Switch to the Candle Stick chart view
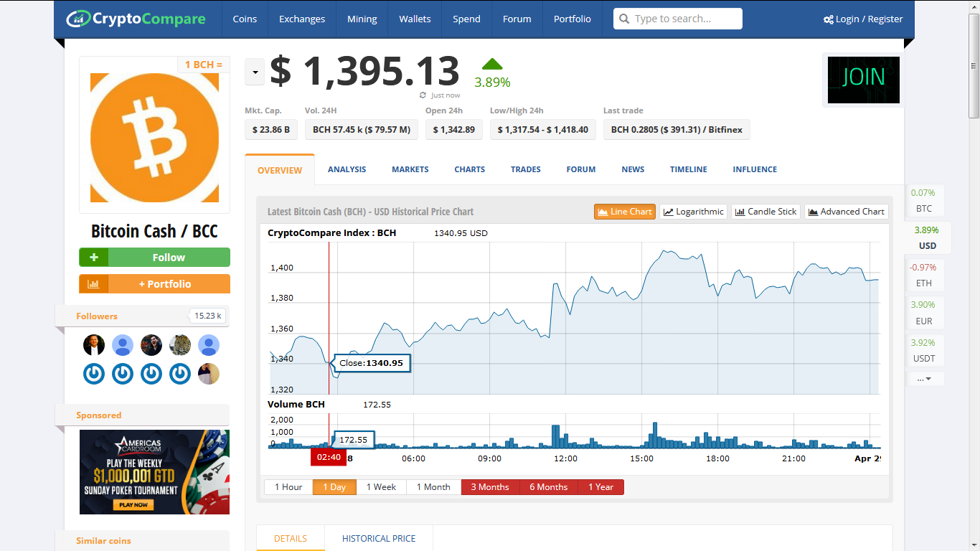The image size is (980, 551). tap(765, 212)
